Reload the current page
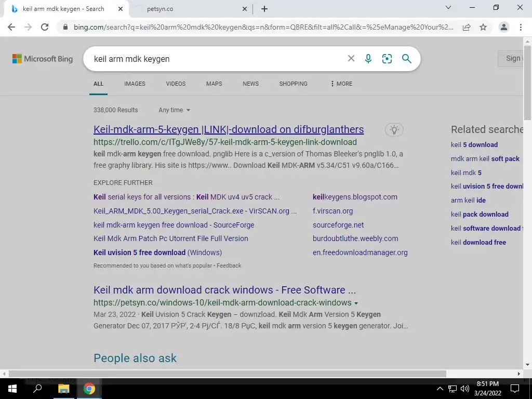532x399 pixels. click(x=45, y=27)
